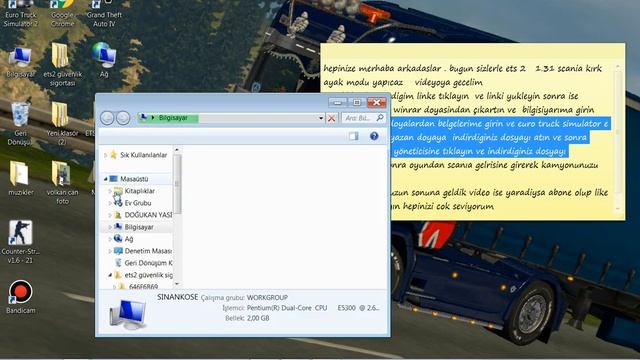Launch Google Chrome desktop shortcut

tap(62, 13)
